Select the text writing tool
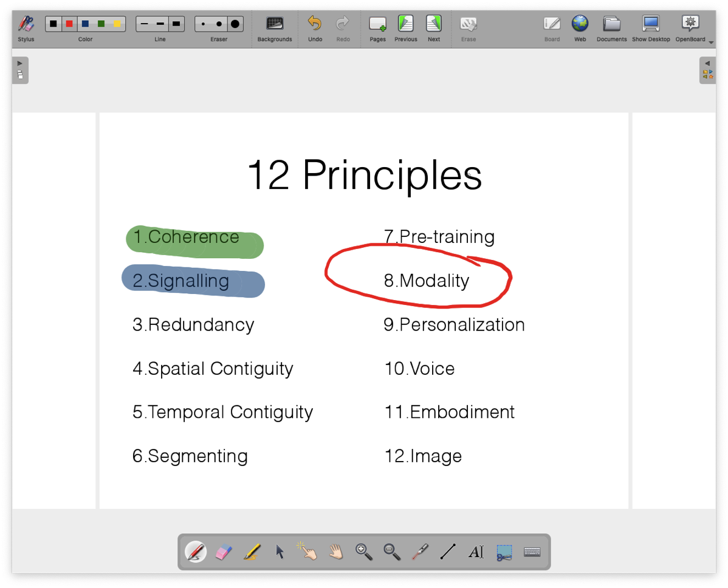Viewport: 728px width, 588px height. click(x=476, y=552)
